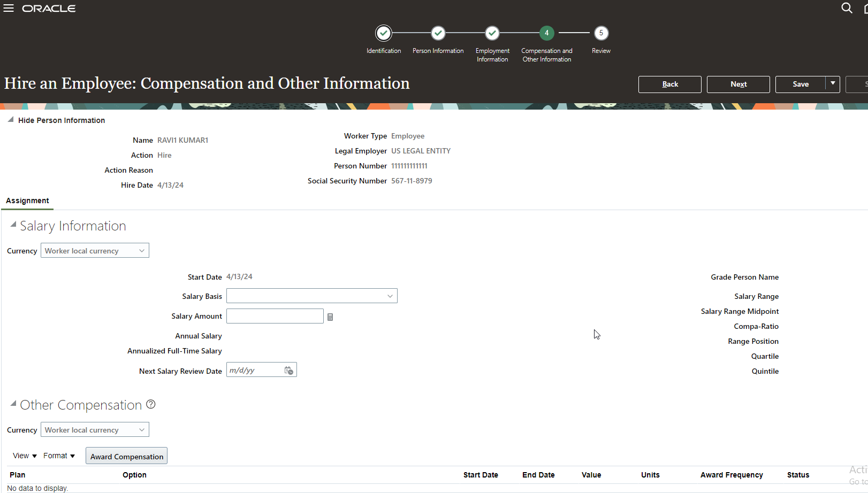
Task: Click Employment Information step label
Action: pyautogui.click(x=492, y=55)
